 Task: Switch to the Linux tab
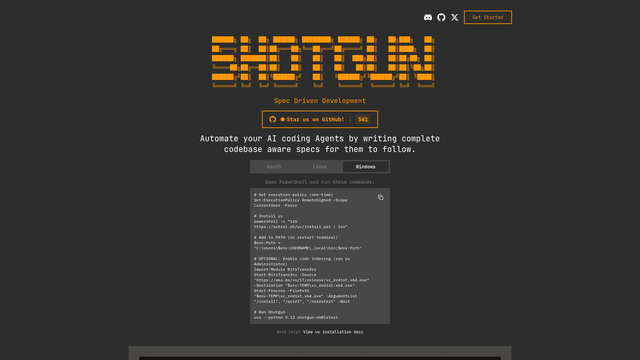coord(320,167)
